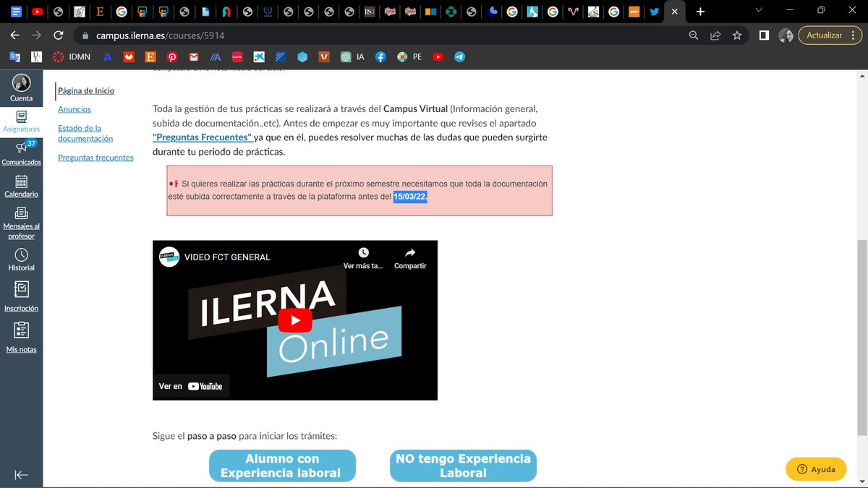The width and height of the screenshot is (868, 488).
Task: Open Asignaturas in the left navigation
Action: click(21, 121)
